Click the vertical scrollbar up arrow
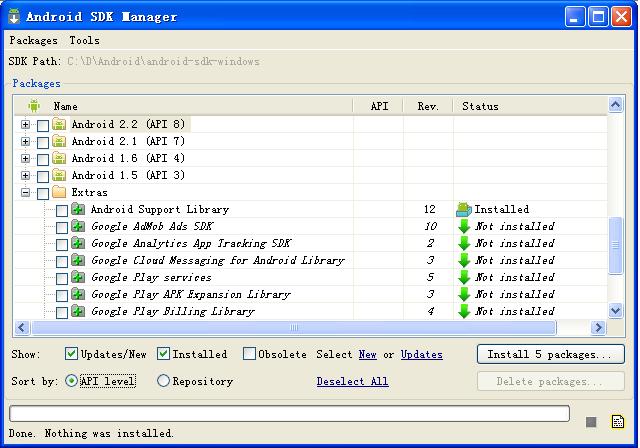 click(x=616, y=105)
